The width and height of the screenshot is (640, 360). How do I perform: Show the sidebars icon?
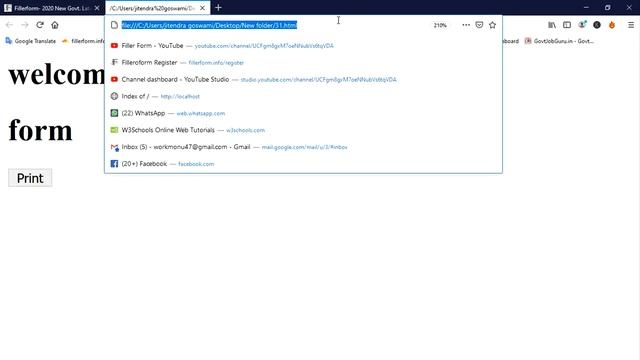click(567, 25)
